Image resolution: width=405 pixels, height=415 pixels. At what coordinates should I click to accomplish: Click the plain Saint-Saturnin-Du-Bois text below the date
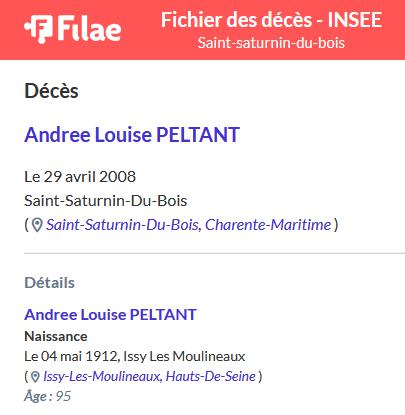[x=106, y=201]
